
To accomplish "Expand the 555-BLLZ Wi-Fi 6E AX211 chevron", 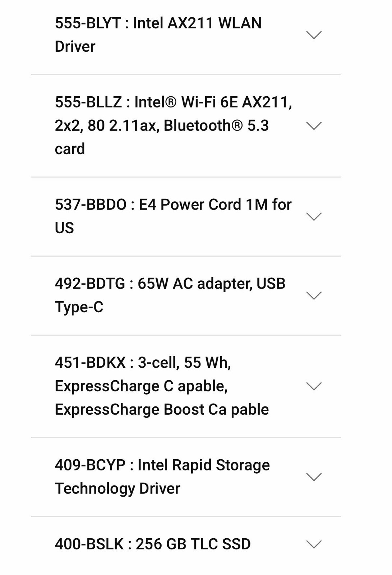I will (314, 126).
